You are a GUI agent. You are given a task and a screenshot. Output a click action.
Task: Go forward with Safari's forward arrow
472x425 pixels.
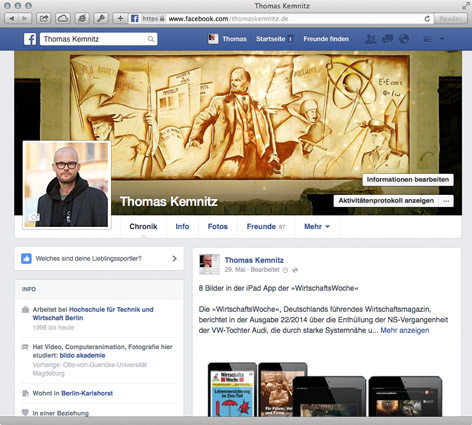tap(25, 19)
